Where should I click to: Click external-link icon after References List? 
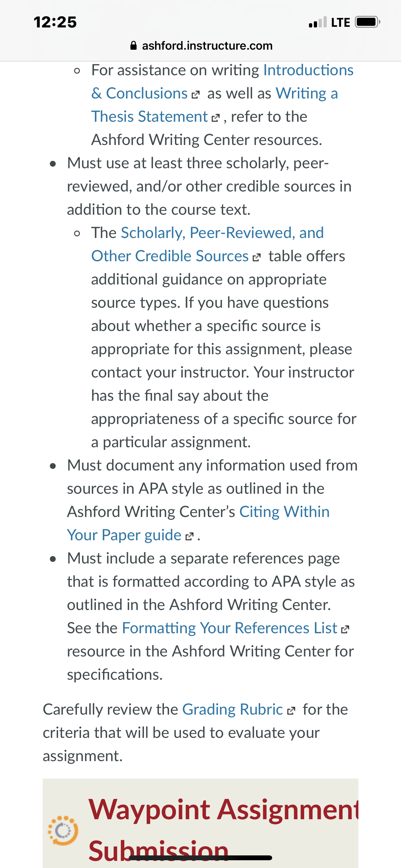(x=345, y=629)
